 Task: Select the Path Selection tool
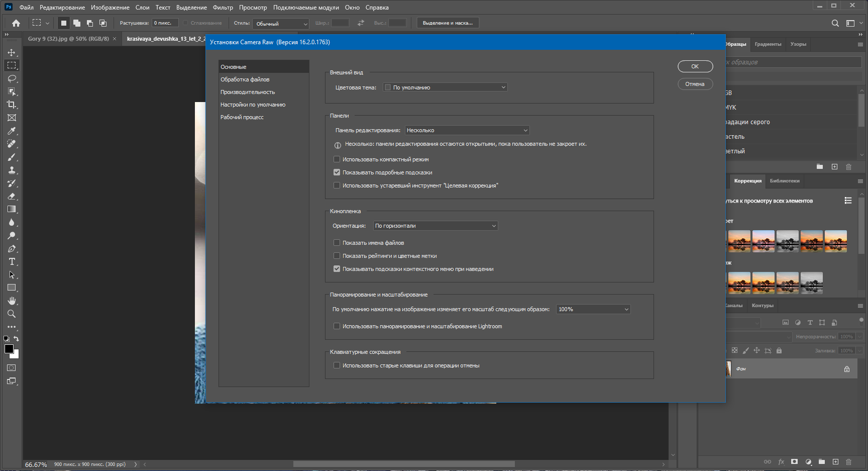pyautogui.click(x=12, y=274)
